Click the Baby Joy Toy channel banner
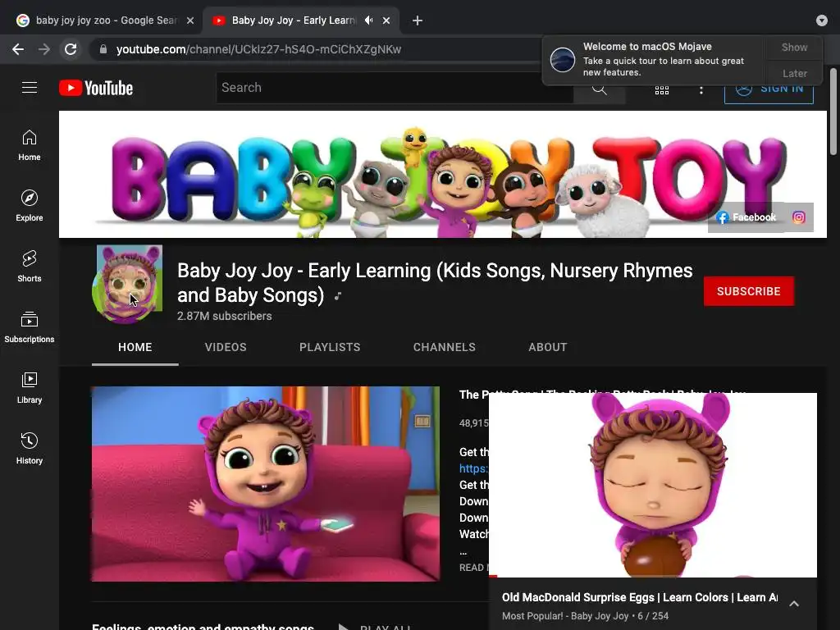The width and height of the screenshot is (840, 630). [442, 174]
